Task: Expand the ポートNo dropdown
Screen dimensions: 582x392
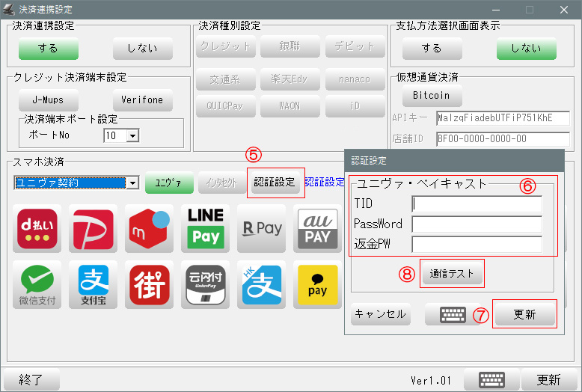Action: coord(133,135)
